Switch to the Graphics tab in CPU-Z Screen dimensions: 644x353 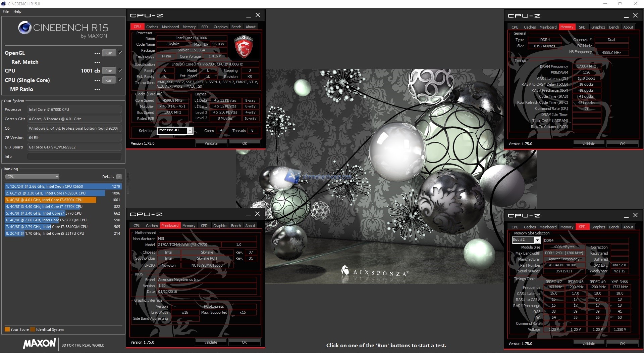click(x=220, y=27)
